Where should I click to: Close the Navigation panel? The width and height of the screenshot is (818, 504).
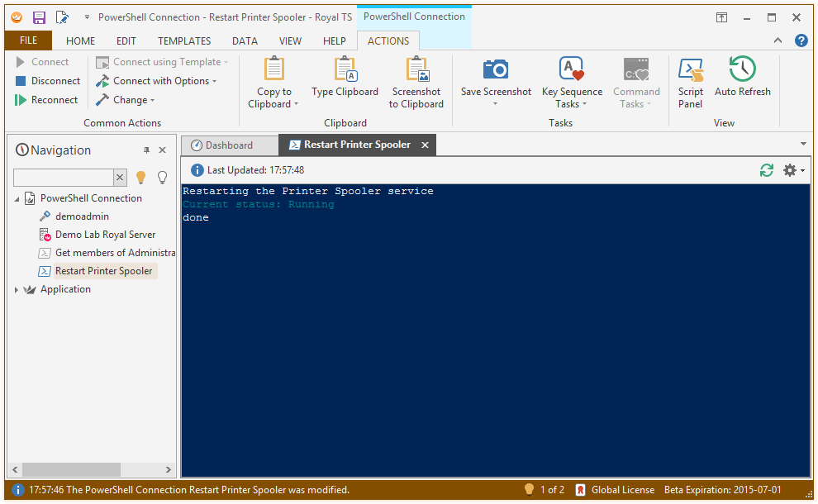162,150
